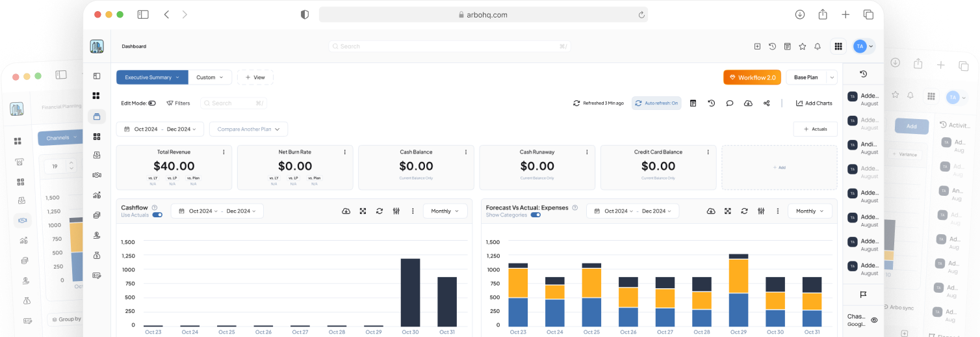The image size is (980, 337).
Task: Click the share icon in dashboard toolbar
Action: 767,103
